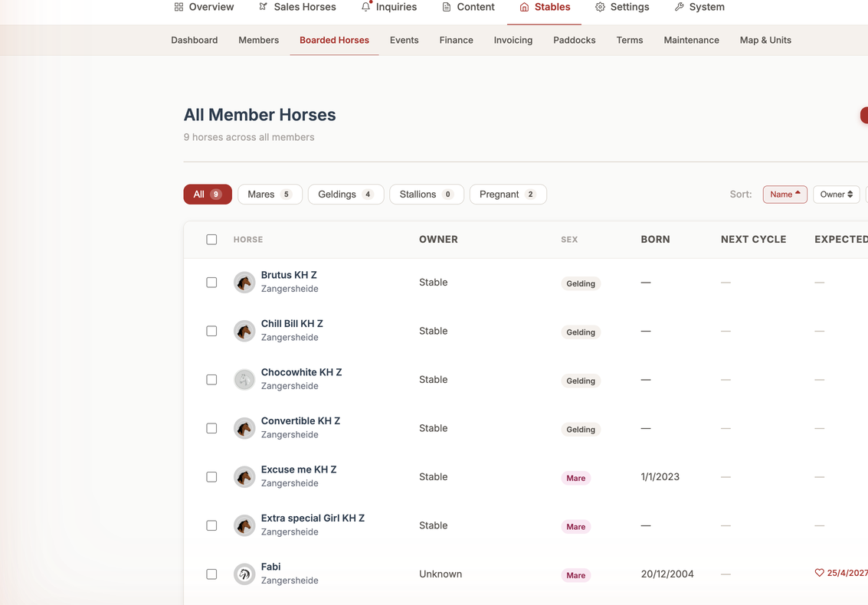
Task: Open Excuse me KH Z name link
Action: tap(299, 470)
